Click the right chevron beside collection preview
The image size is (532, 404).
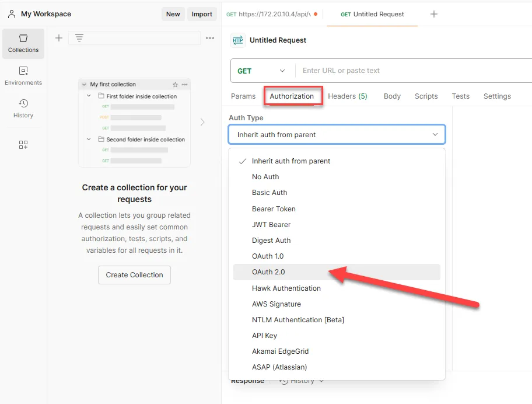coord(202,122)
